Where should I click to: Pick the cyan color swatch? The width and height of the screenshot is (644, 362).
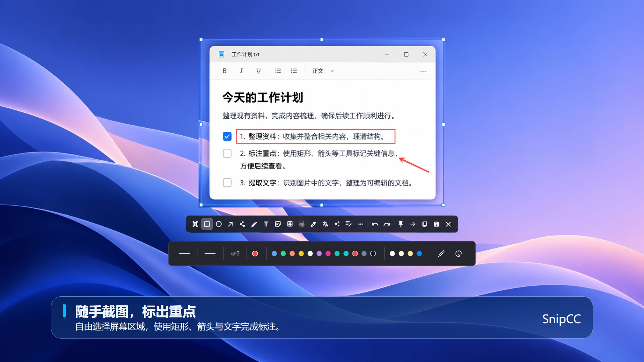coord(346,254)
